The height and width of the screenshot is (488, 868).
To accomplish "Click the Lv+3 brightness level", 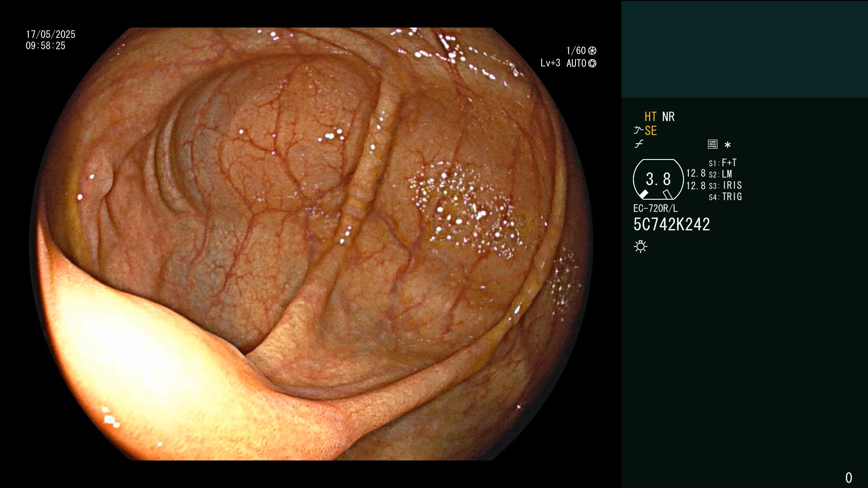I will coord(550,63).
